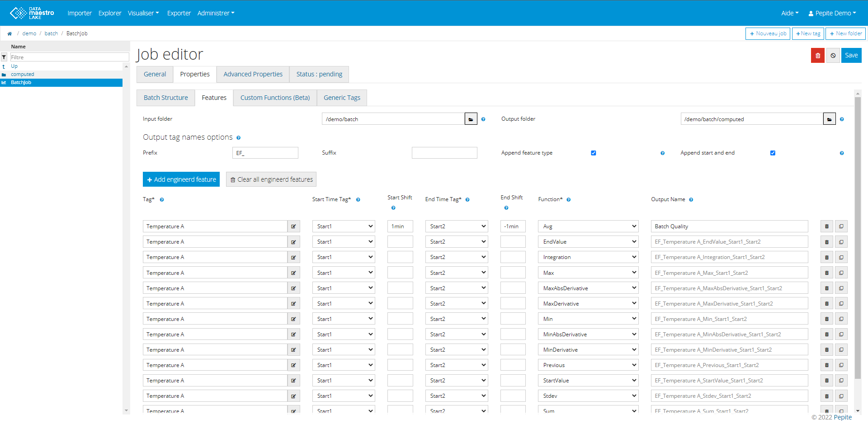Open Function dropdown showing Avg

pyautogui.click(x=588, y=226)
